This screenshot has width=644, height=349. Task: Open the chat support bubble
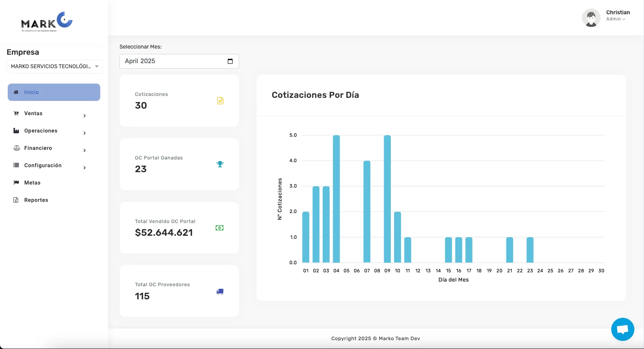622,329
